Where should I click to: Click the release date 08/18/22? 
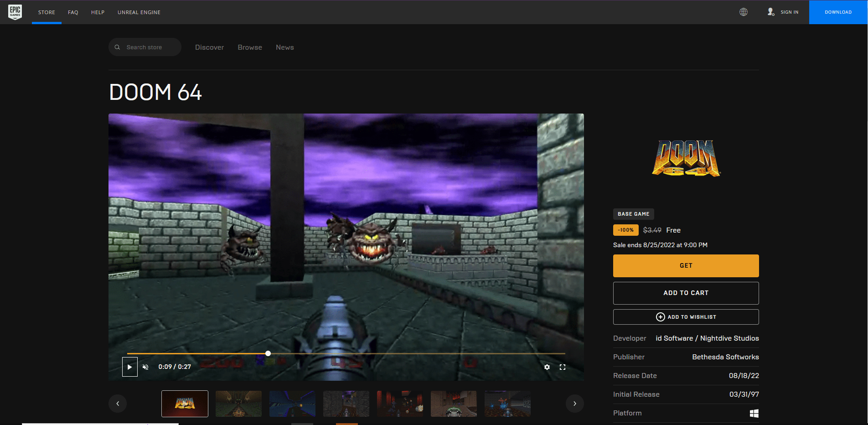click(x=744, y=376)
